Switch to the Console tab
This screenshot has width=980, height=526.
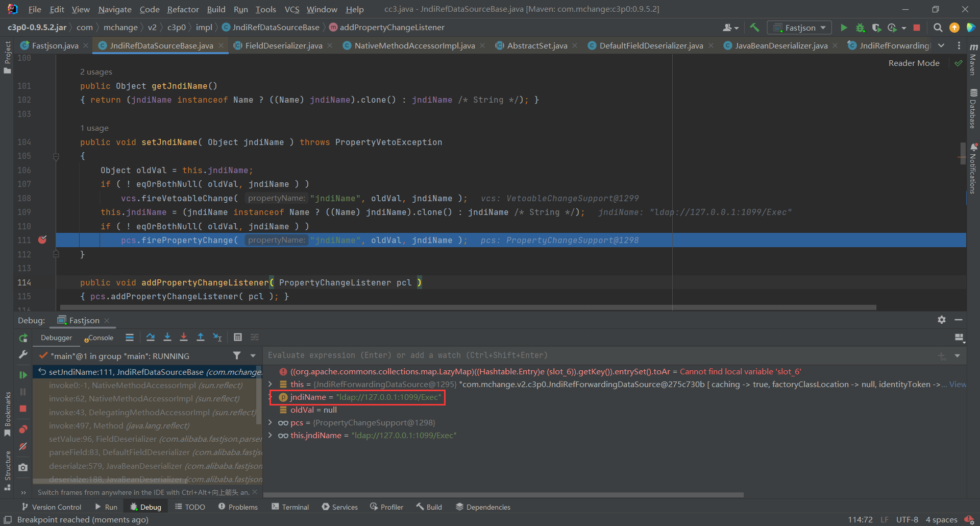[x=99, y=338]
